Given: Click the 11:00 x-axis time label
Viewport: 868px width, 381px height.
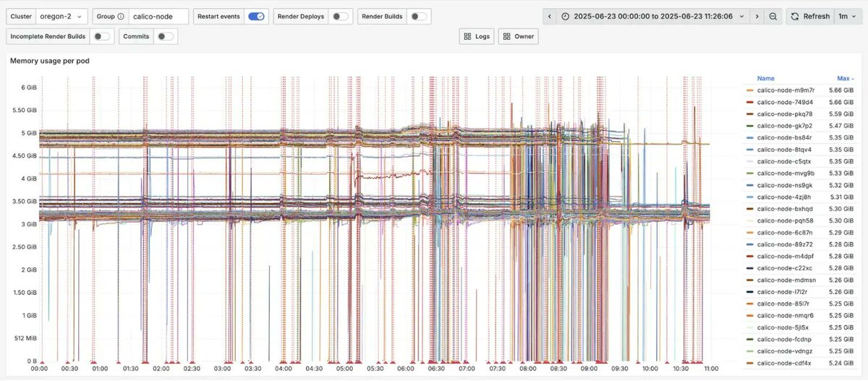Looking at the screenshot, I should pos(711,369).
